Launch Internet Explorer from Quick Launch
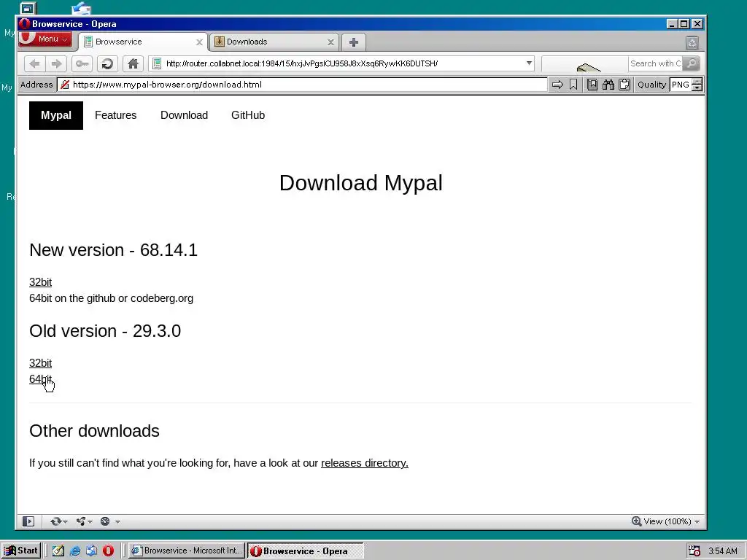The image size is (747, 560). pyautogui.click(x=75, y=551)
